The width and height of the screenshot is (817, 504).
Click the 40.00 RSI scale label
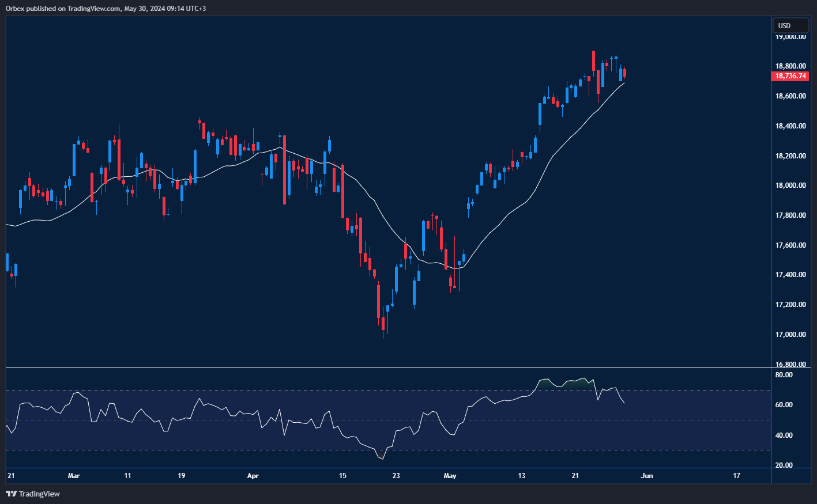[784, 435]
